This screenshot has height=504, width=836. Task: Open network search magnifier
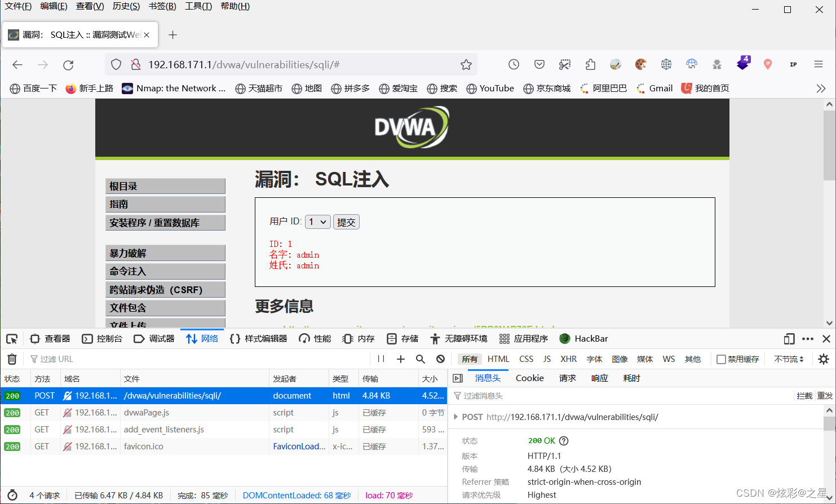[421, 359]
